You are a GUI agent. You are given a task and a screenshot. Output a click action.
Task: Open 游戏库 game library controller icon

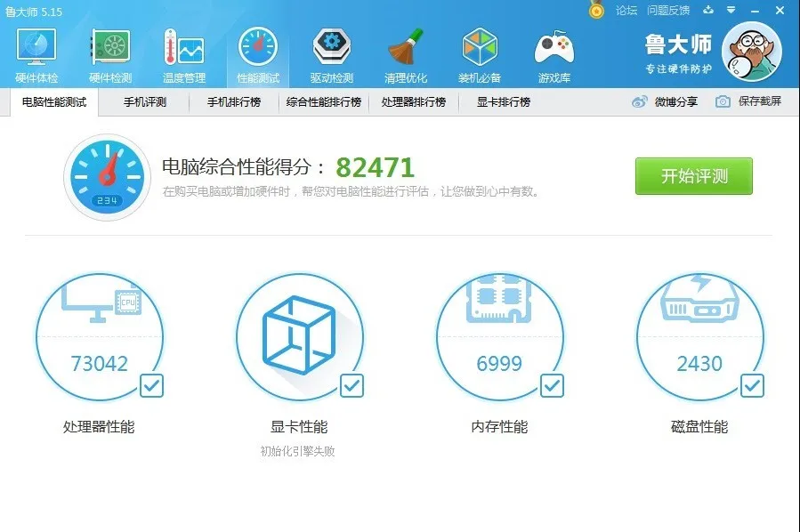click(x=554, y=55)
